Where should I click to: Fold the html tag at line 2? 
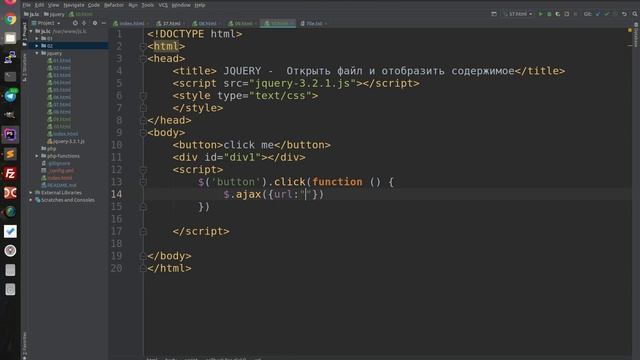click(x=143, y=47)
